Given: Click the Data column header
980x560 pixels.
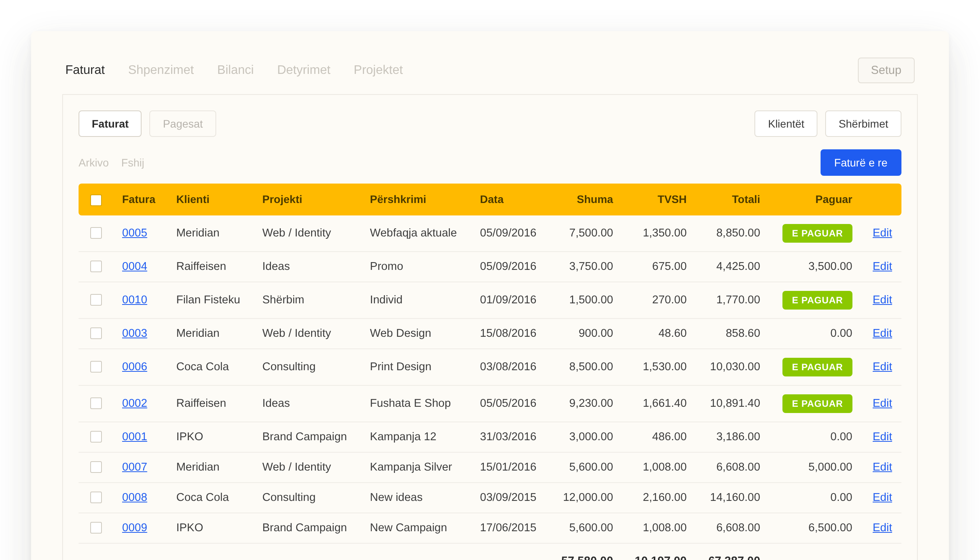Looking at the screenshot, I should (x=492, y=199).
